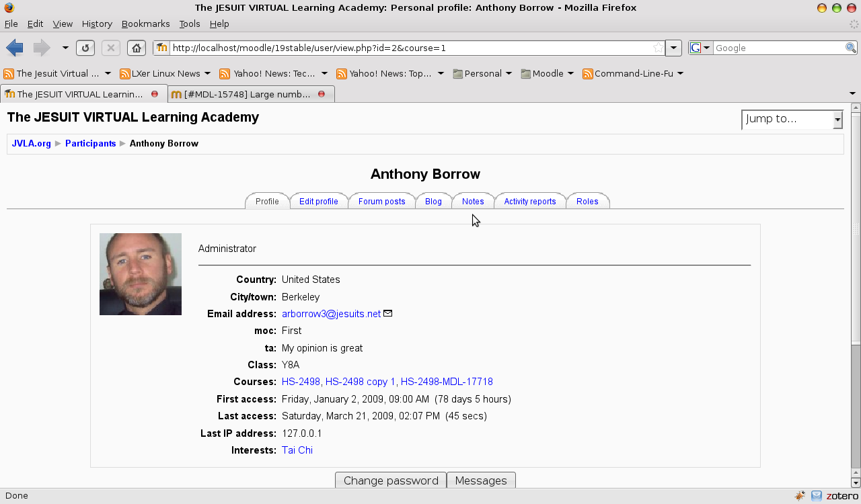The width and height of the screenshot is (861, 504).
Task: Open the File menu
Action: (x=11, y=24)
